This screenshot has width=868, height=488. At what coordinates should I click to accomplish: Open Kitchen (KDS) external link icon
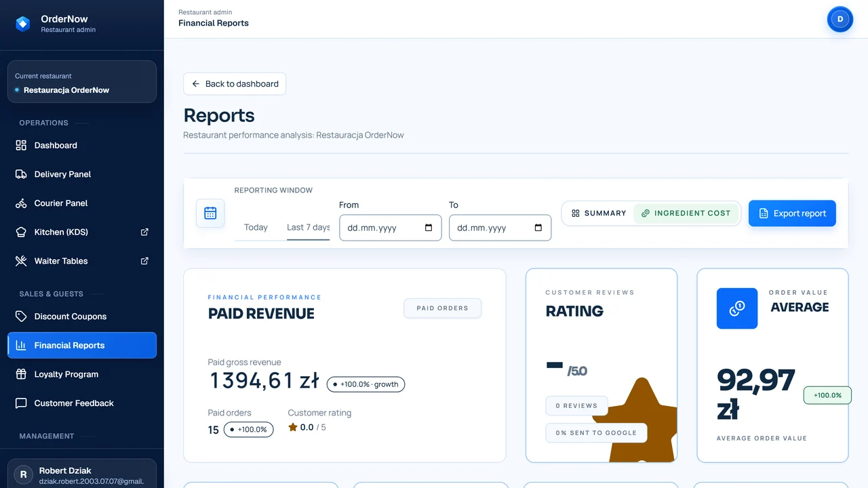144,232
